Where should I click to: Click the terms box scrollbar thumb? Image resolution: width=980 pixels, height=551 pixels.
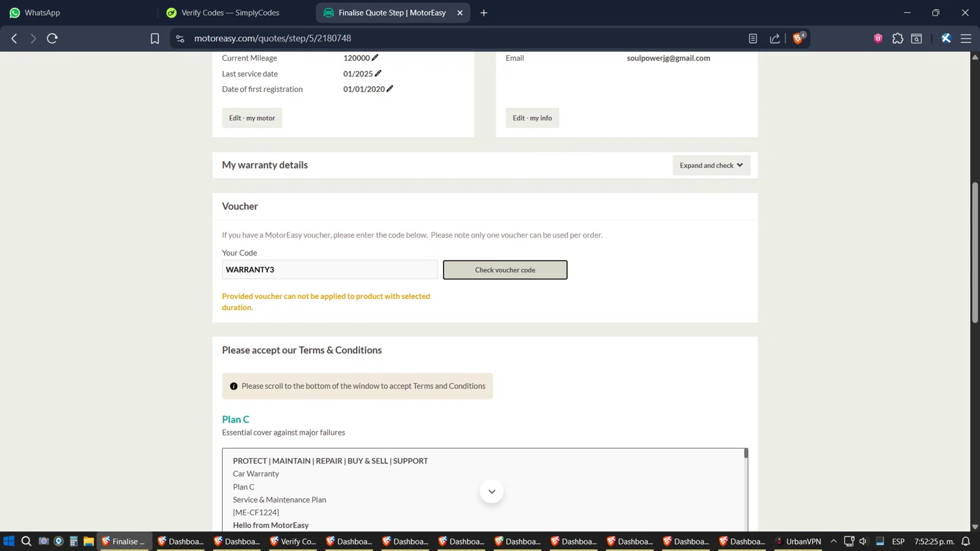(x=746, y=453)
